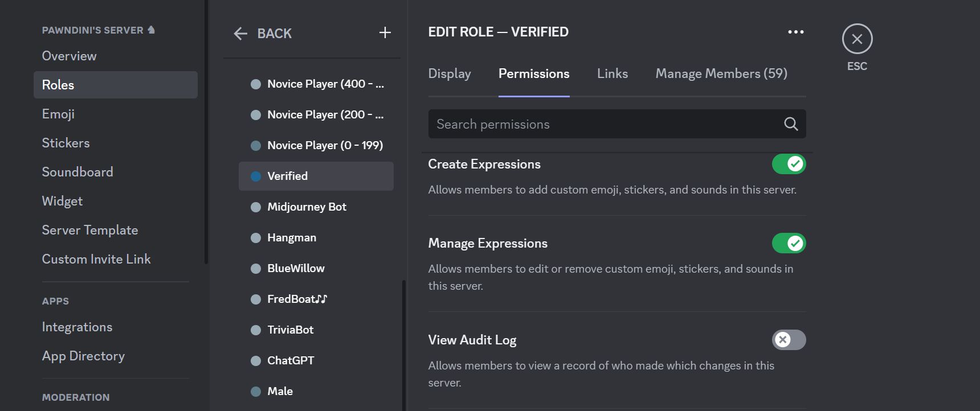The width and height of the screenshot is (980, 411).
Task: Open Emoji settings in sidebar
Action: (x=58, y=114)
